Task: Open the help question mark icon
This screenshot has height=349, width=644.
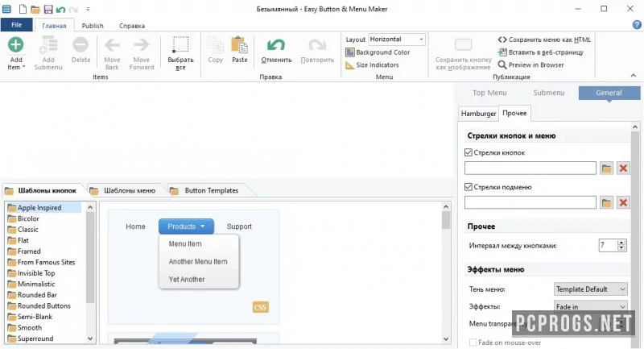Action: pyautogui.click(x=637, y=25)
